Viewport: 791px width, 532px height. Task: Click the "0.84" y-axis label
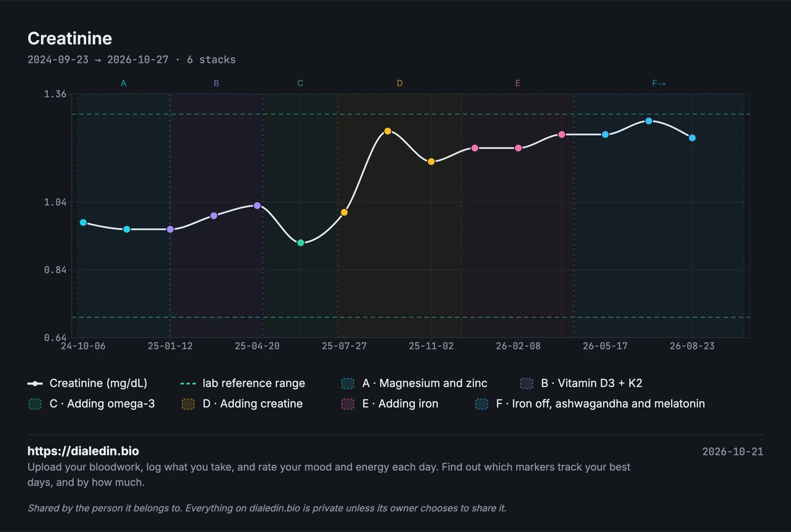55,270
